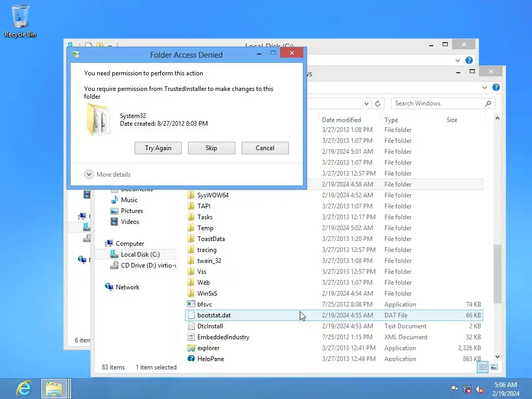Select the DtcInstall text document icon
Screen dimensions: 532x399
tap(191, 326)
